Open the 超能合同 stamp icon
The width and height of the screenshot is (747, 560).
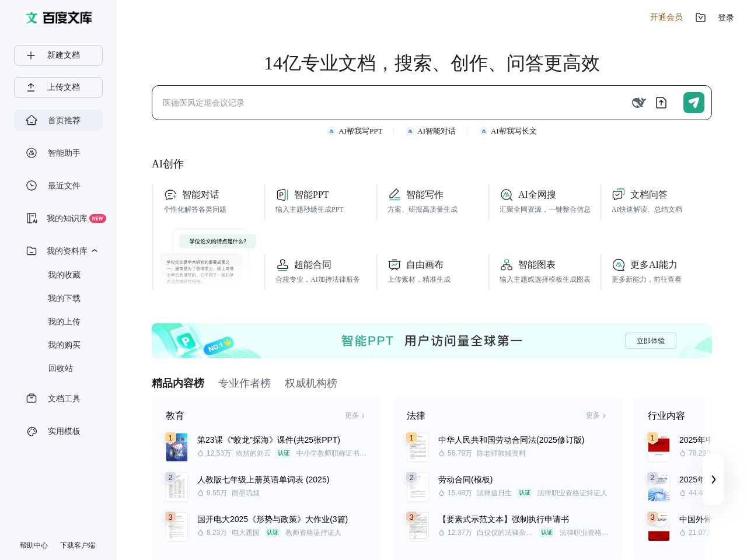coord(282,265)
